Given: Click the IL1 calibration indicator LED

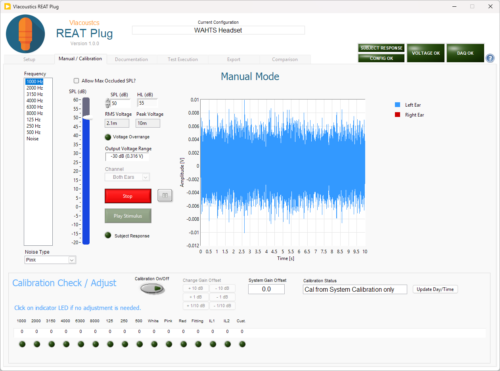Looking at the screenshot, I should tap(213, 344).
